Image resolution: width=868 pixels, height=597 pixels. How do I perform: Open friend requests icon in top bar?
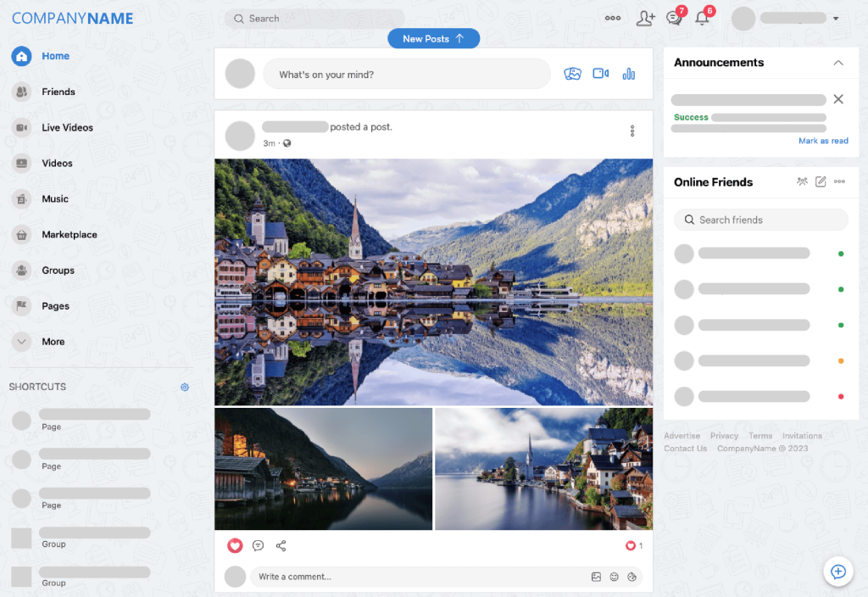tap(646, 18)
